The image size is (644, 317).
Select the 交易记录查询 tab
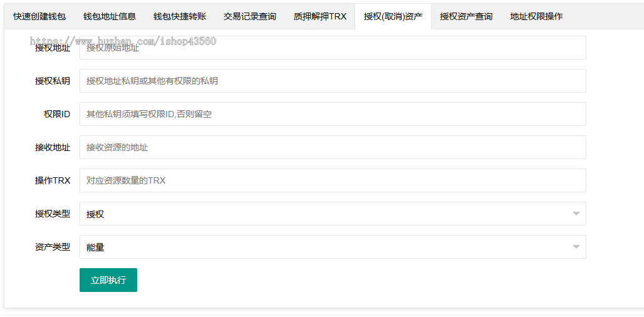(250, 16)
